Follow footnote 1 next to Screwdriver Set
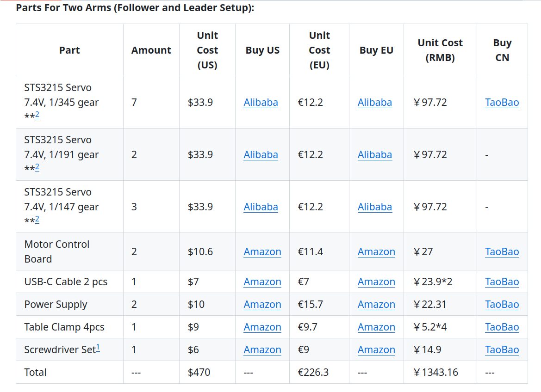This screenshot has height=392, width=541. tap(98, 348)
